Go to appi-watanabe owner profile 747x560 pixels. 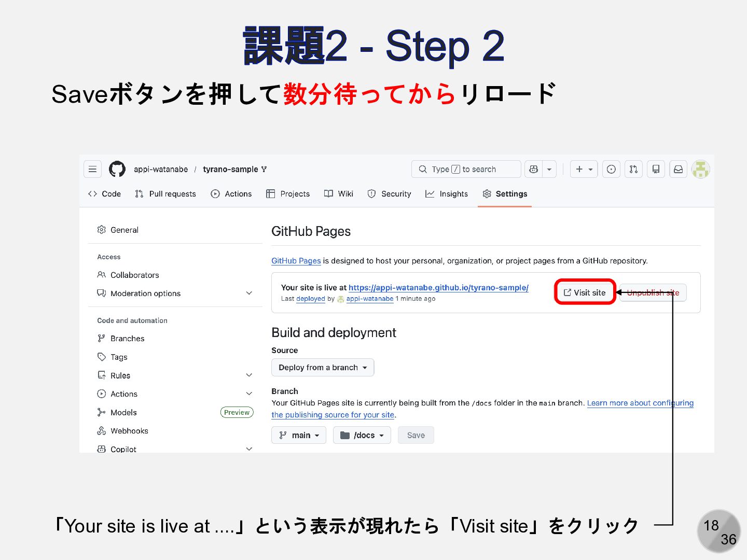pyautogui.click(x=161, y=170)
